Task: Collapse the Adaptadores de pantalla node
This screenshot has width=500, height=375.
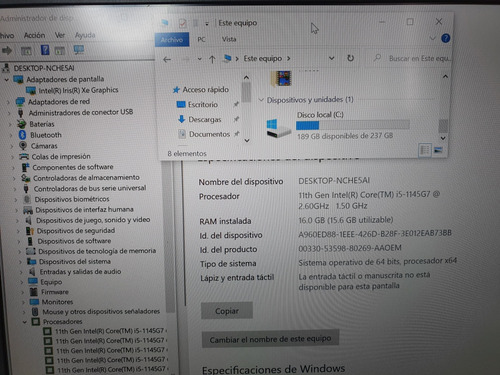Action: click(6, 80)
